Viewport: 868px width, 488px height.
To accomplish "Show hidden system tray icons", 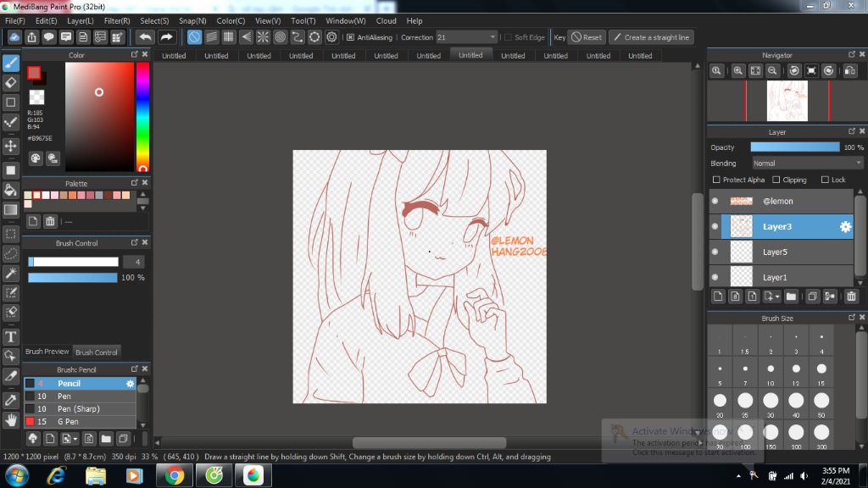I will [x=738, y=476].
